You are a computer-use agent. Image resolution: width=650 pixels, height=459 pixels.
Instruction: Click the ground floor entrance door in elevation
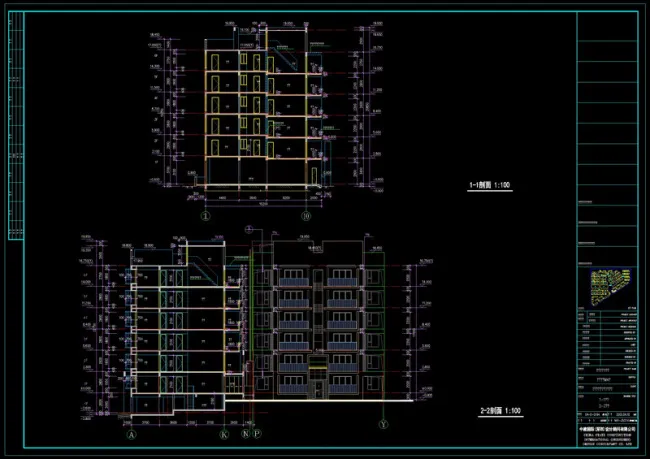(316, 384)
